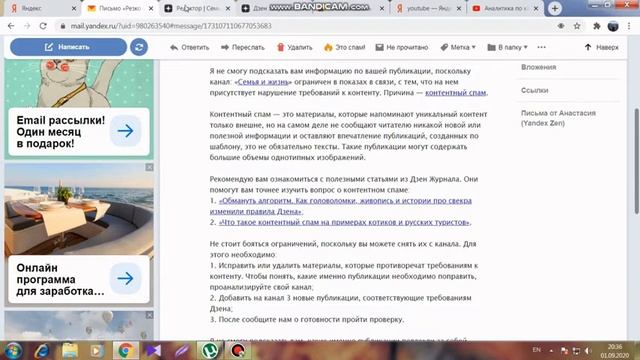
Task: Refresh the mailbox with the circular arrows icon
Action: pos(139,47)
